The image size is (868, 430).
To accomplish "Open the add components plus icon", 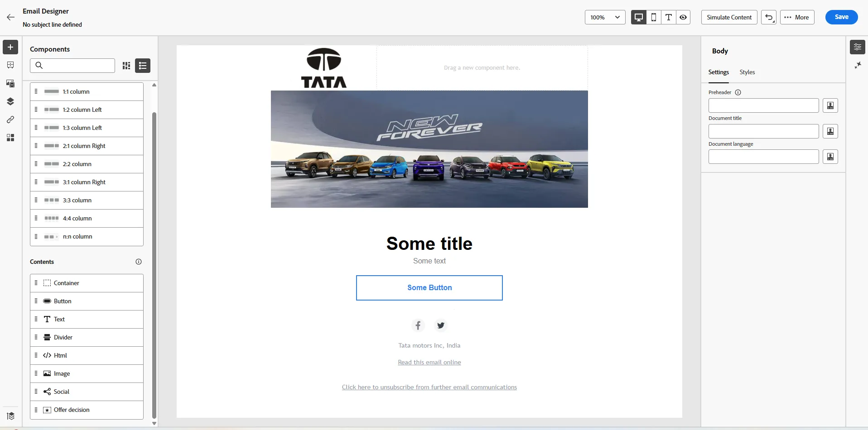I will (10, 47).
